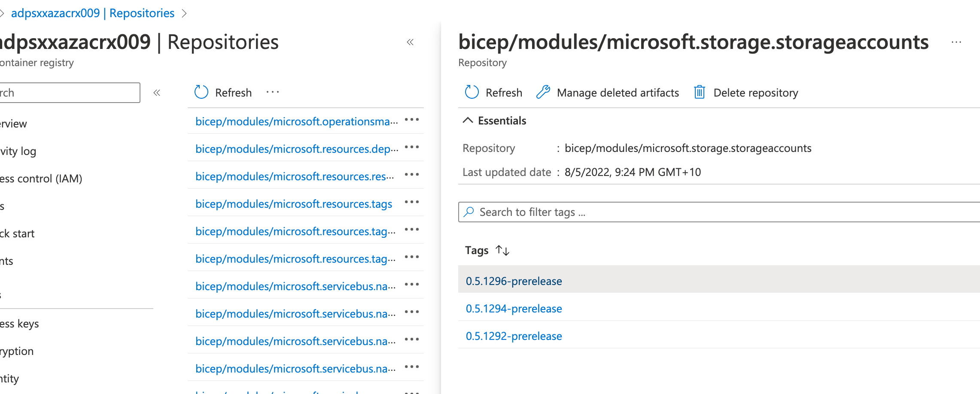The height and width of the screenshot is (394, 980).
Task: Collapse the left navigation menu
Action: pyautogui.click(x=157, y=93)
